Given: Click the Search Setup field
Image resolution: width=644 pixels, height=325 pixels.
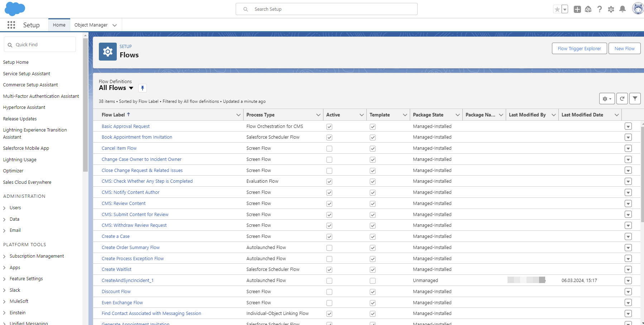Looking at the screenshot, I should click(326, 9).
